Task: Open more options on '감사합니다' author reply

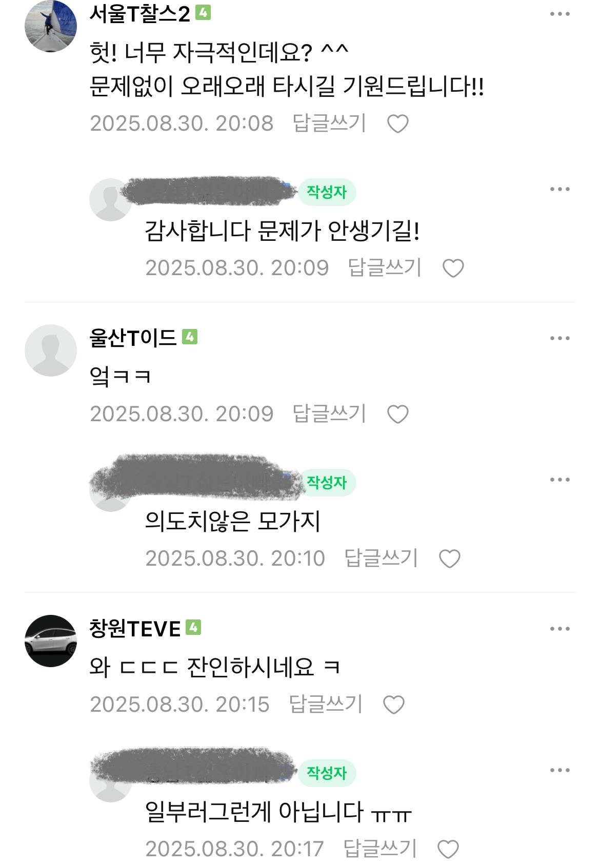Action: click(x=559, y=189)
